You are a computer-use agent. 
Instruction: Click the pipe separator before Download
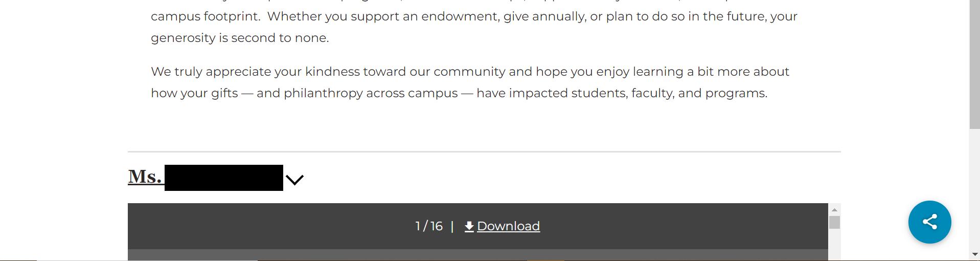(x=452, y=226)
